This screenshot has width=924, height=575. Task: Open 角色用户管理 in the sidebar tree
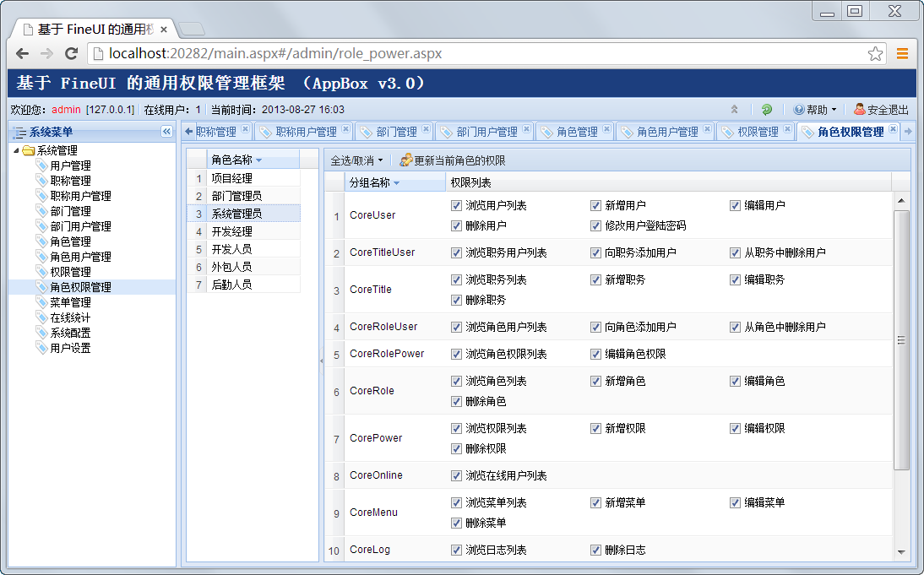[81, 257]
